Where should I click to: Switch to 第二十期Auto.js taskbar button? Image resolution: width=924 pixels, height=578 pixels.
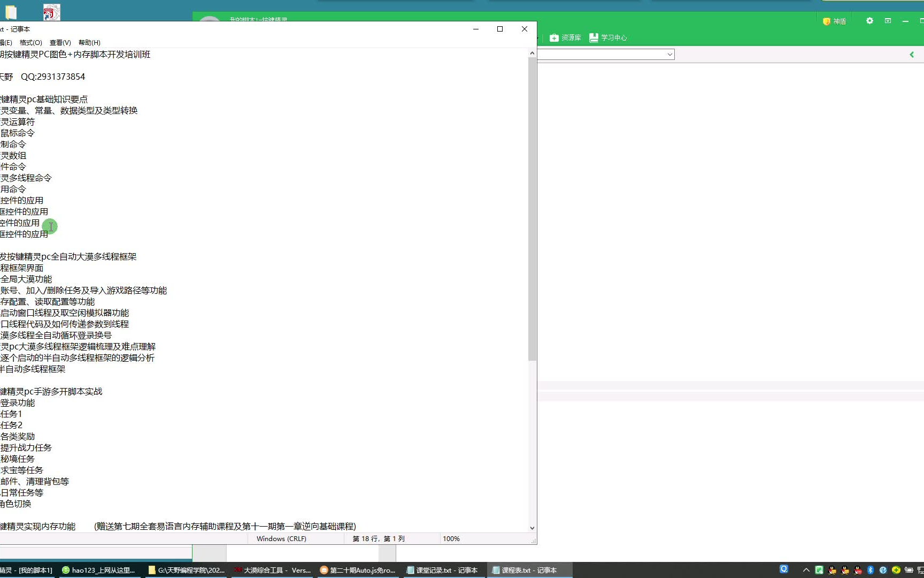357,570
